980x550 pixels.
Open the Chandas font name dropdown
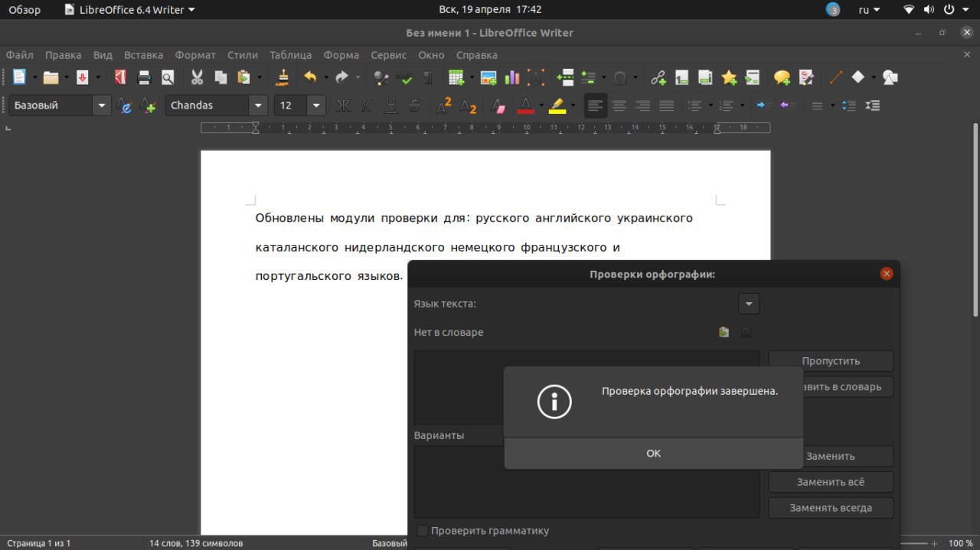pyautogui.click(x=259, y=106)
